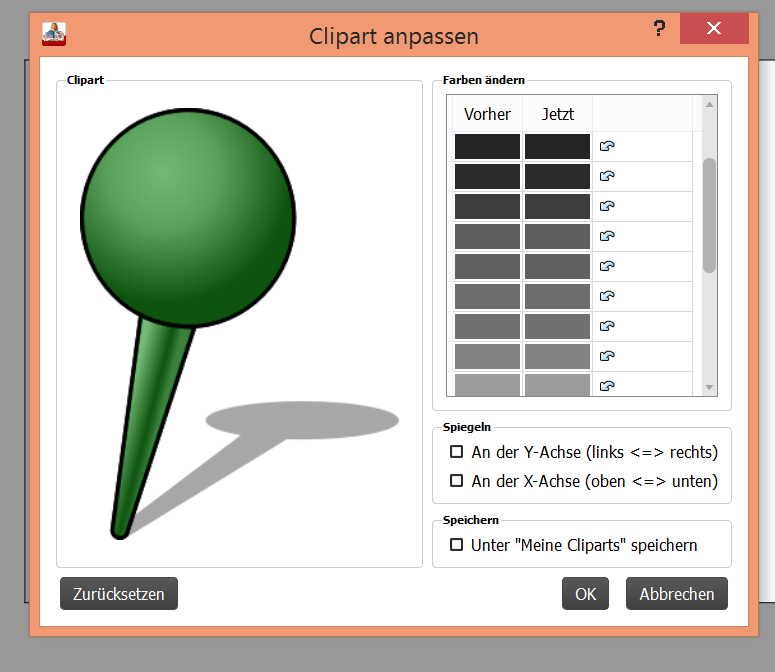Screen dimensions: 775x672
Task: Click the Zurücksetzen button
Action: click(x=119, y=593)
